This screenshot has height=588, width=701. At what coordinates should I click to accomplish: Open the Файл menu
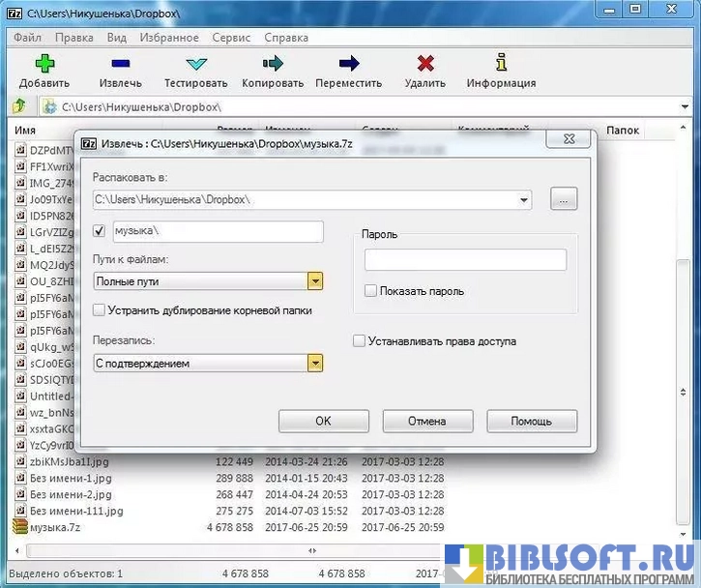tap(28, 38)
